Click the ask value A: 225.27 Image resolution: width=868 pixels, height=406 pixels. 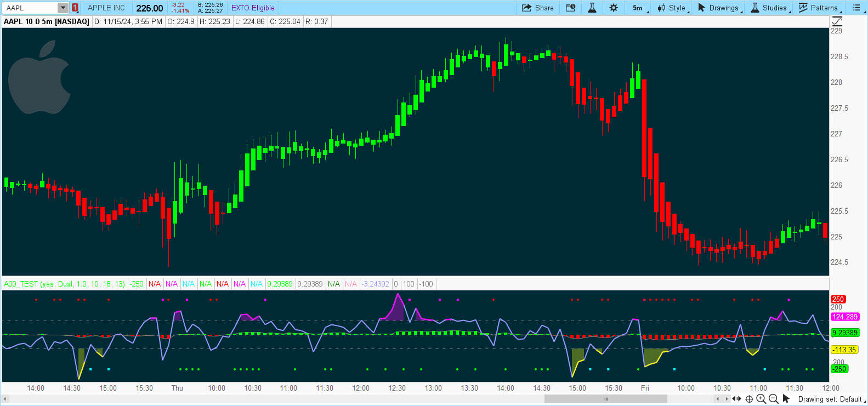pos(211,10)
